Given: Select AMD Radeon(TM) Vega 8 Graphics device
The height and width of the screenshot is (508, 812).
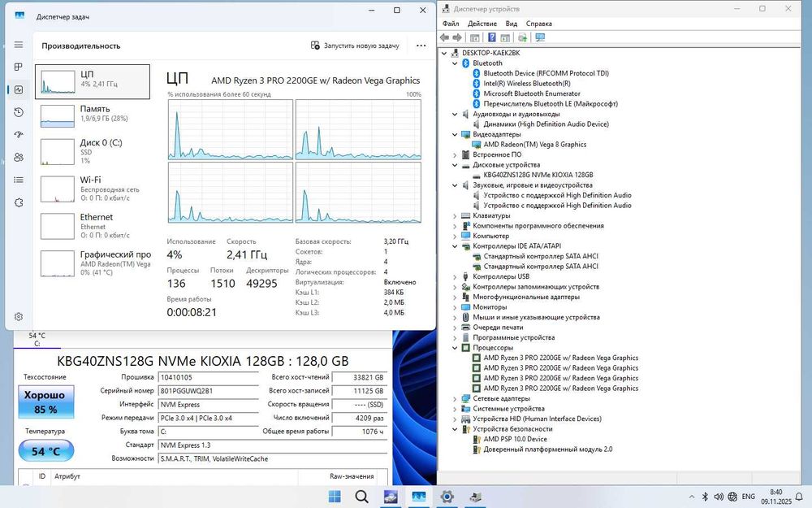Looking at the screenshot, I should pyautogui.click(x=534, y=145).
